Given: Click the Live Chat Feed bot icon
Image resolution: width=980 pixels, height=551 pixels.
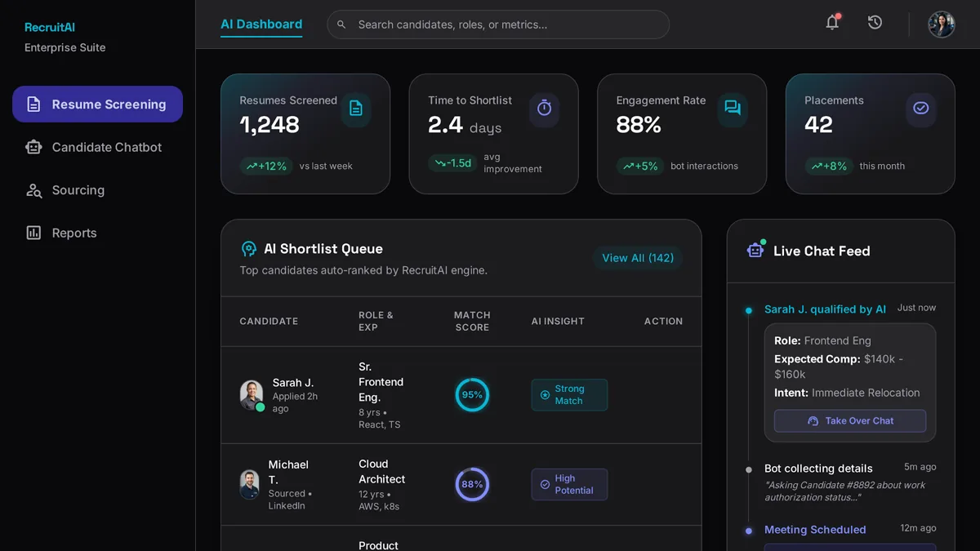Looking at the screenshot, I should pos(756,250).
